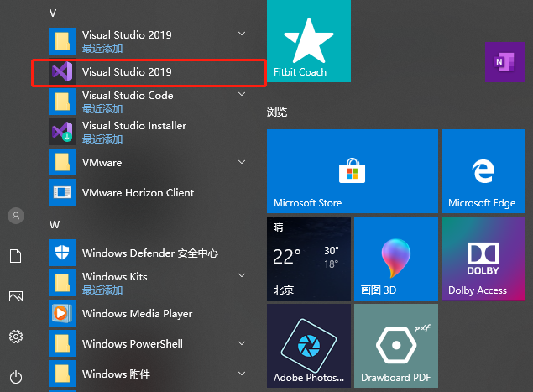Click the Windows PowerShell folder label

[x=133, y=343]
